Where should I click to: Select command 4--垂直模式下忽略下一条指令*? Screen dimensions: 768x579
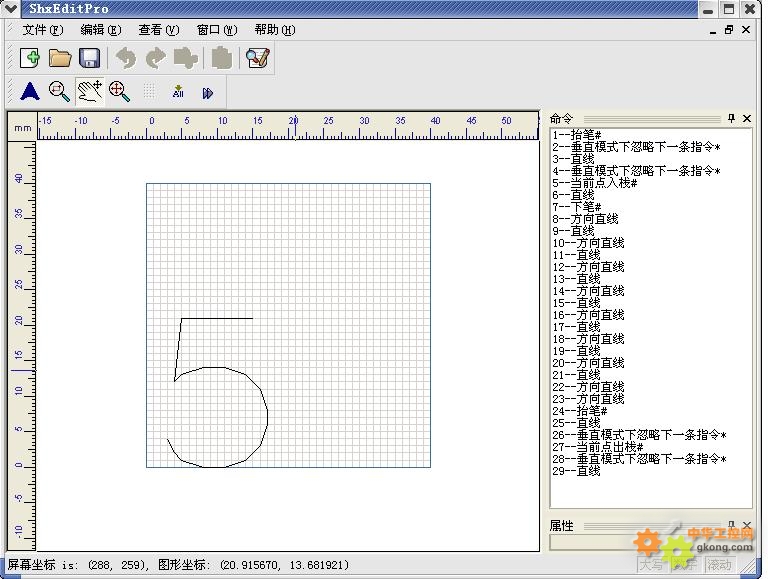point(636,171)
